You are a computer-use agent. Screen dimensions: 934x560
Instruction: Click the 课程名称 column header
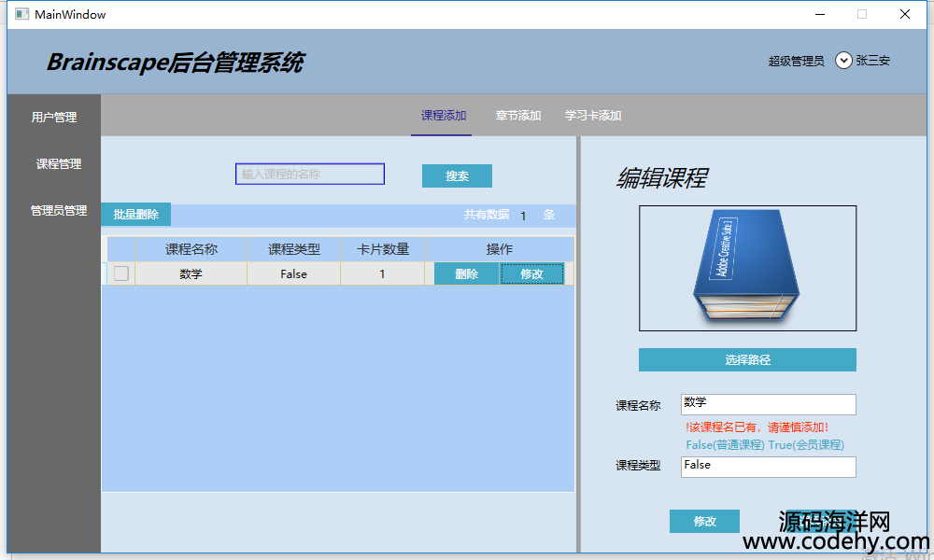(191, 249)
